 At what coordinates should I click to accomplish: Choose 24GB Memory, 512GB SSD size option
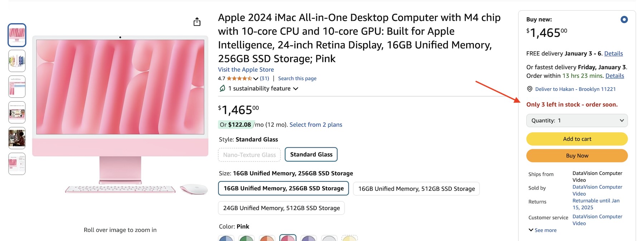pos(281,208)
